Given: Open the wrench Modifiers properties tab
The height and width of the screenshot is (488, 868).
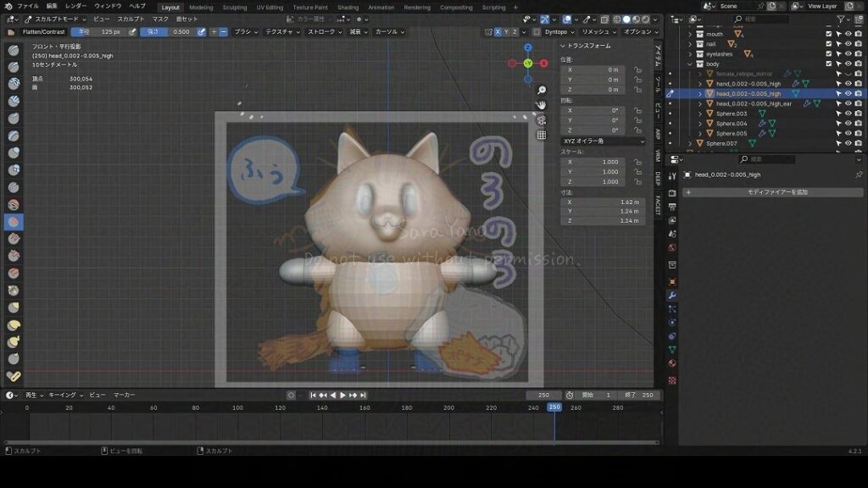Looking at the screenshot, I should tap(672, 296).
